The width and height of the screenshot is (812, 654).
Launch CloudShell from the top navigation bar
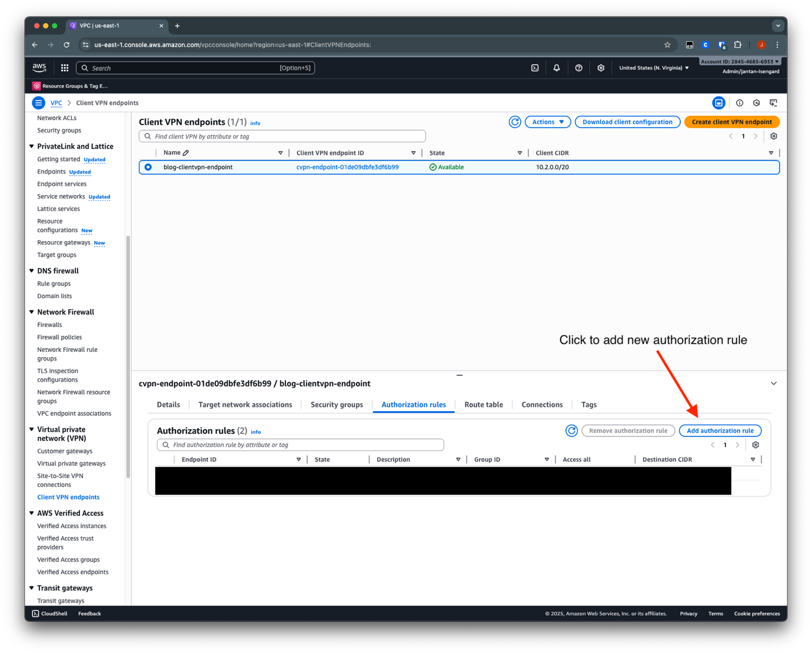(535, 68)
